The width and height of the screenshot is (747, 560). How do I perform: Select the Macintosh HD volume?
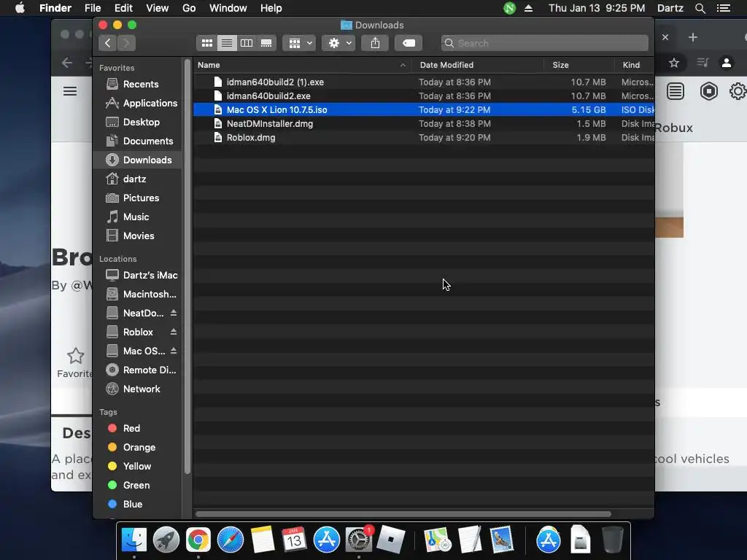click(137, 295)
